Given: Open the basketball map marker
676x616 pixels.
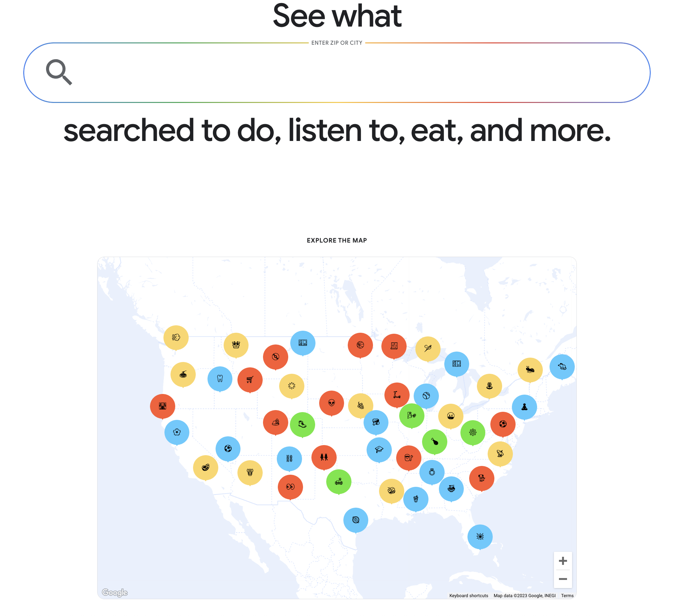Looking at the screenshot, I should 360,345.
